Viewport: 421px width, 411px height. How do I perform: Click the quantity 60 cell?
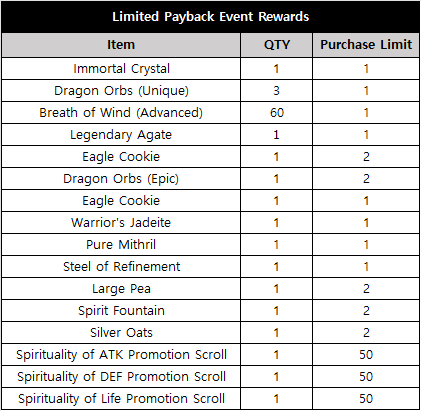(x=277, y=113)
